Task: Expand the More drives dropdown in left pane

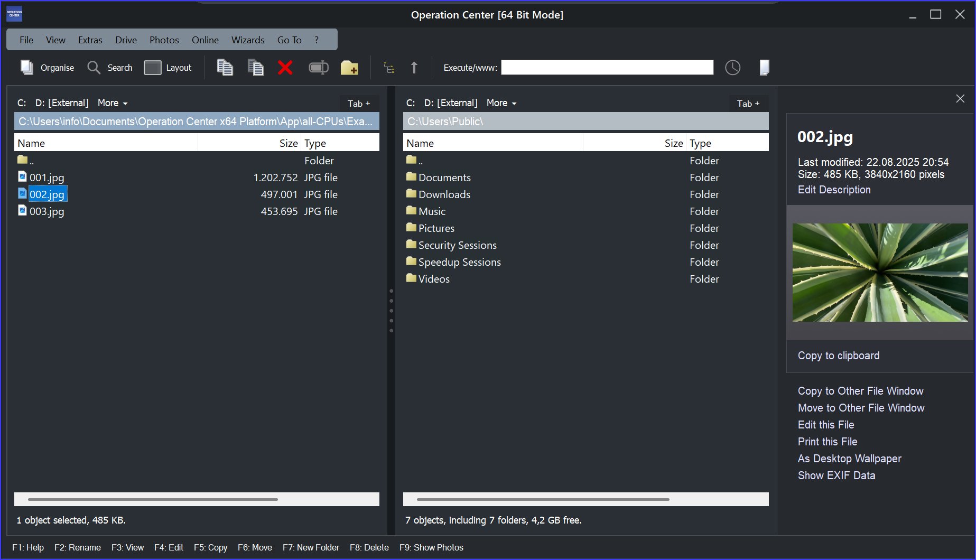Action: tap(113, 103)
